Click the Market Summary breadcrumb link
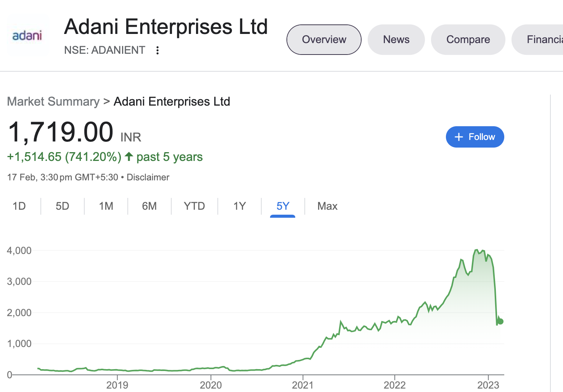563x392 pixels. [53, 101]
